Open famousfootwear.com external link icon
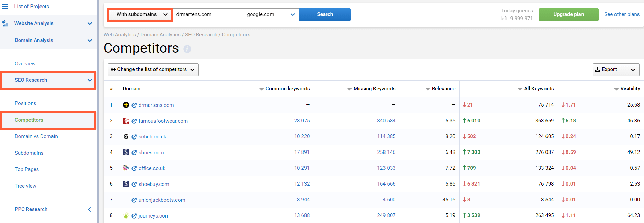The width and height of the screenshot is (644, 223). tap(134, 121)
